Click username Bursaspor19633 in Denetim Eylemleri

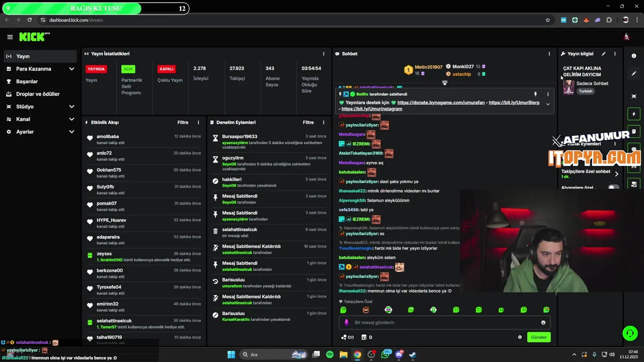click(x=239, y=137)
